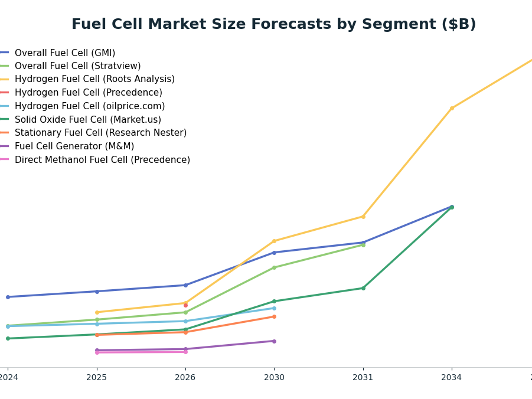This screenshot has height=399, width=532.
Task: Click the yellow Roots Analysis data point at 2031
Action: pos(363,217)
